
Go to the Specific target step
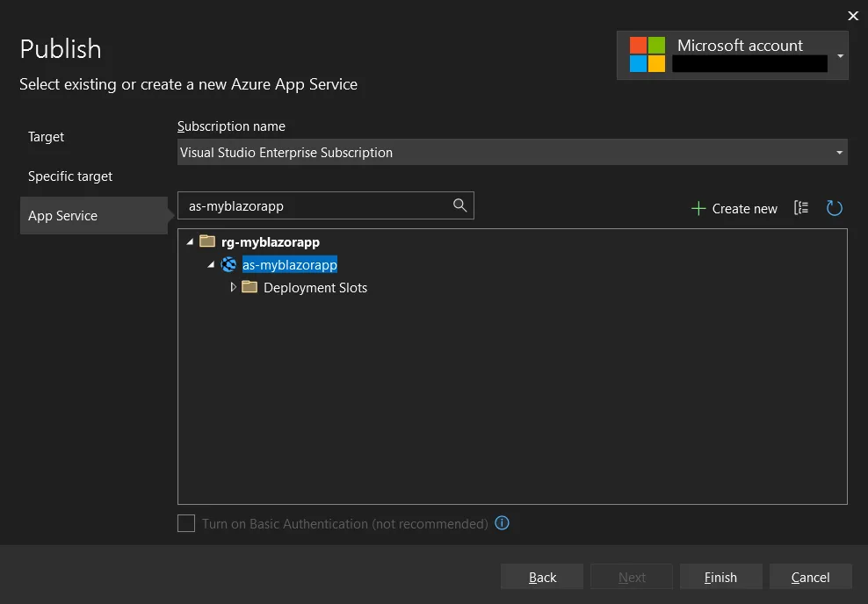(x=70, y=176)
